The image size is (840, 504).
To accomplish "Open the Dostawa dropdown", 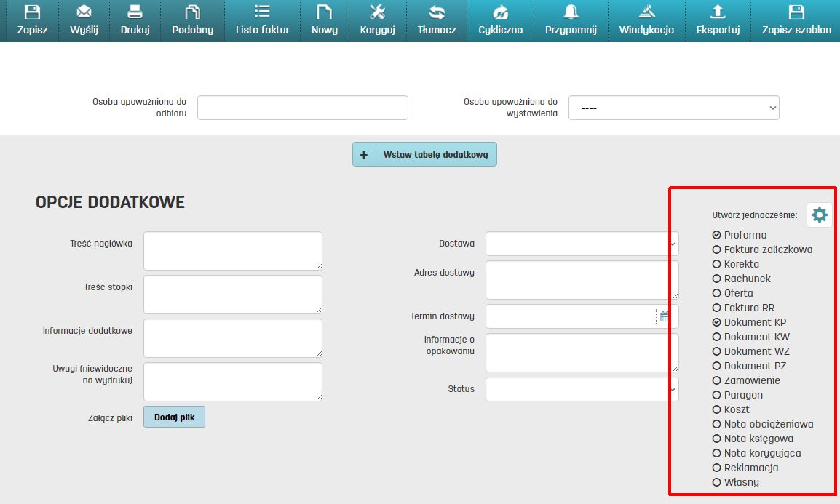I will [582, 244].
